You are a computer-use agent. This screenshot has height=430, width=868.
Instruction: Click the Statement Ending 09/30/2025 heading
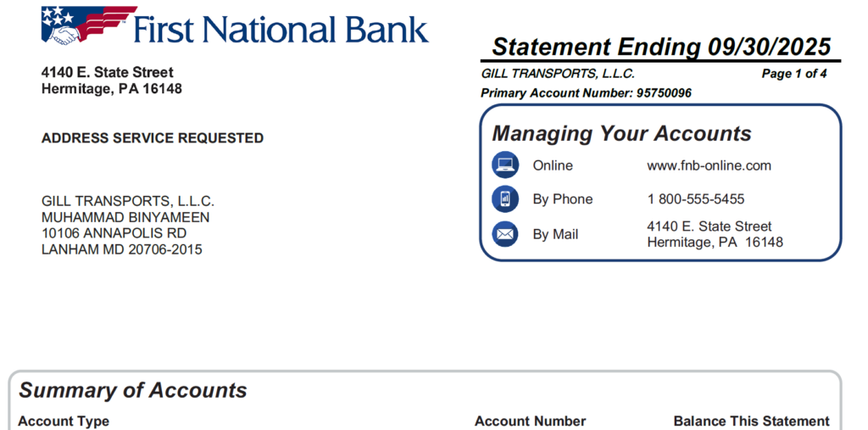(660, 46)
